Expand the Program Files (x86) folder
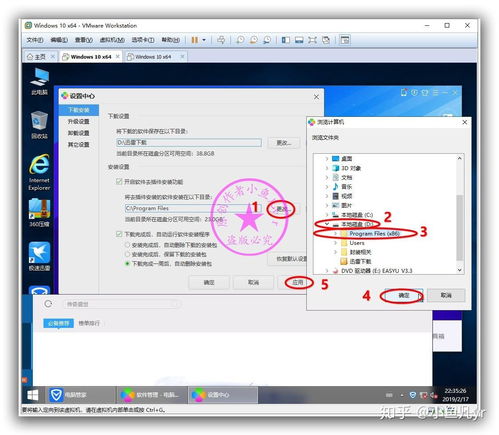This screenshot has height=435, width=499. (336, 234)
